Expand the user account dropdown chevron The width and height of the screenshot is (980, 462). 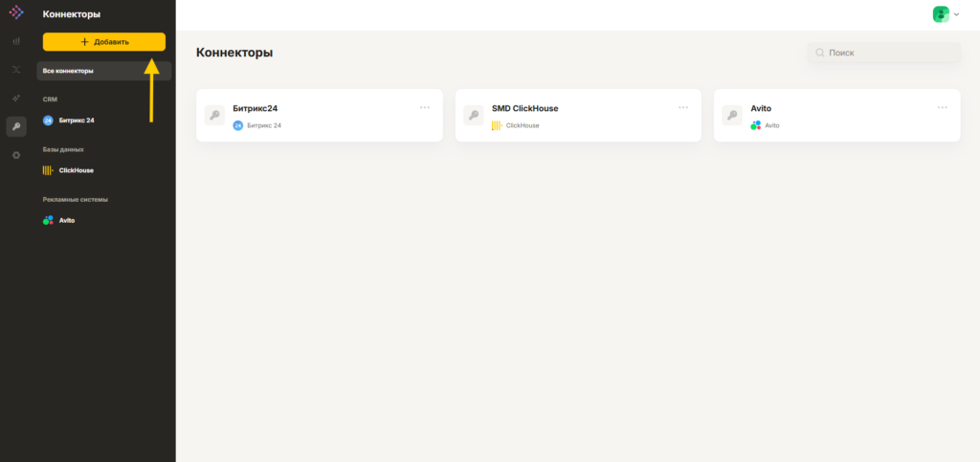click(x=956, y=14)
